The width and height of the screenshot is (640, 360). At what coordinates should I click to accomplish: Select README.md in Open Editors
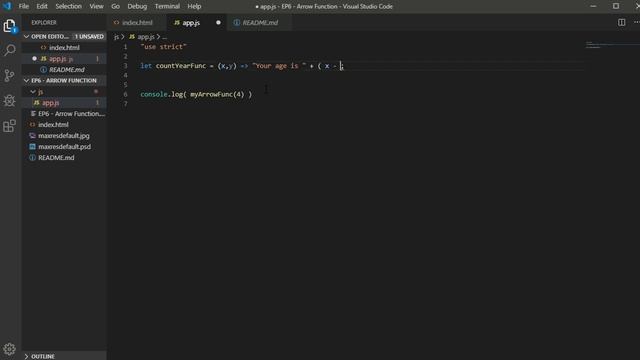(64, 70)
